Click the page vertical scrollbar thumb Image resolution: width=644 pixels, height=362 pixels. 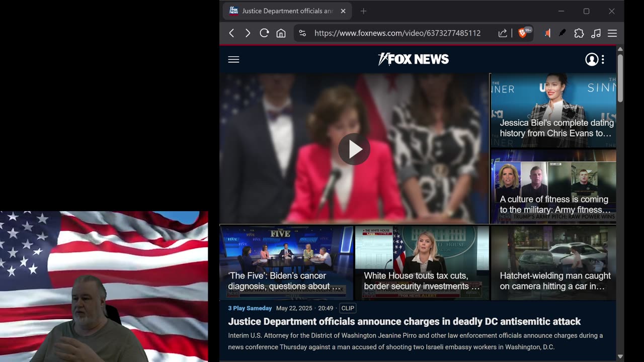(620, 78)
